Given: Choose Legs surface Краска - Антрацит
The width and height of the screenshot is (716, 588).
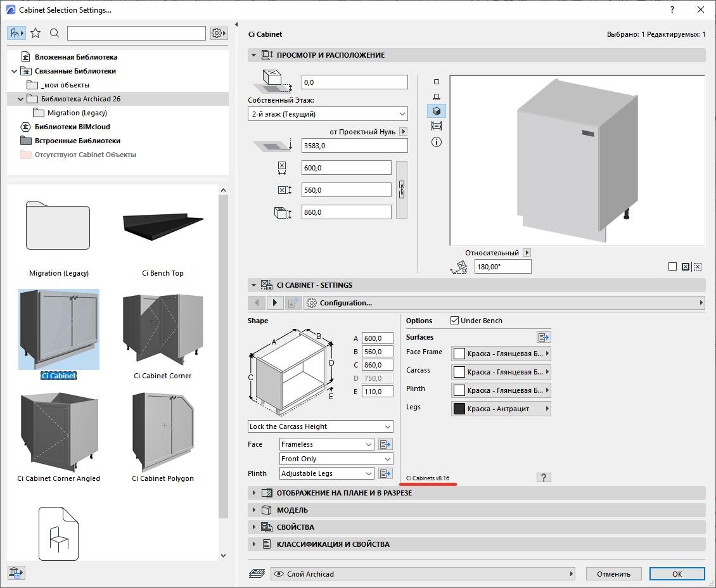Looking at the screenshot, I should pyautogui.click(x=501, y=409).
